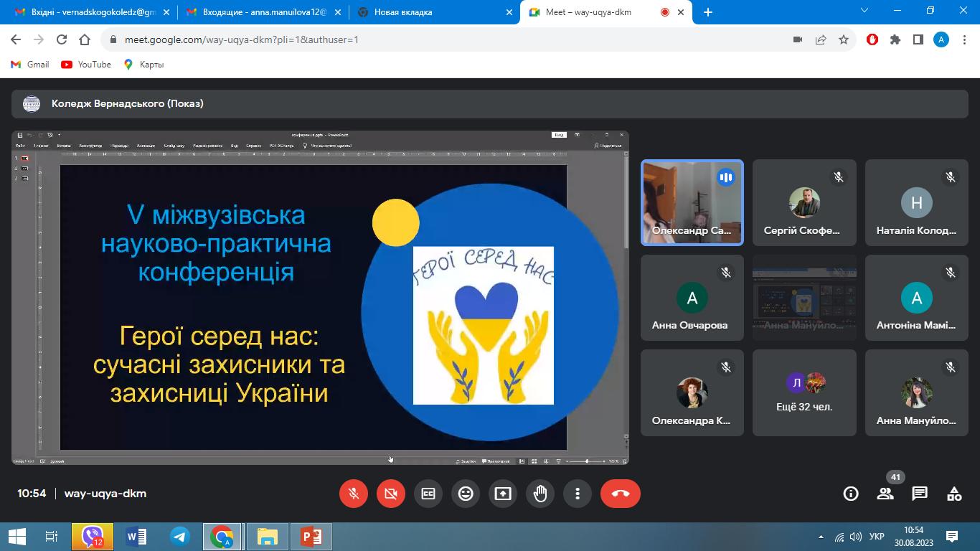Image resolution: width=980 pixels, height=551 pixels.
Task: Go to browser home page
Action: [85, 40]
